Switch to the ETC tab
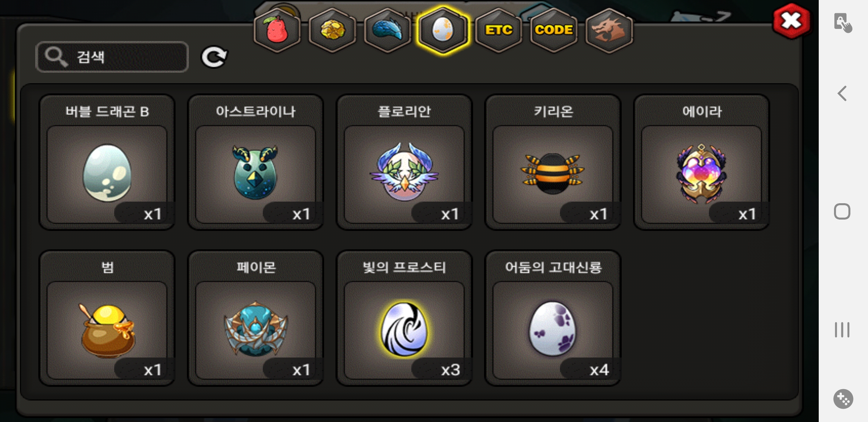This screenshot has height=422, width=868. click(499, 30)
